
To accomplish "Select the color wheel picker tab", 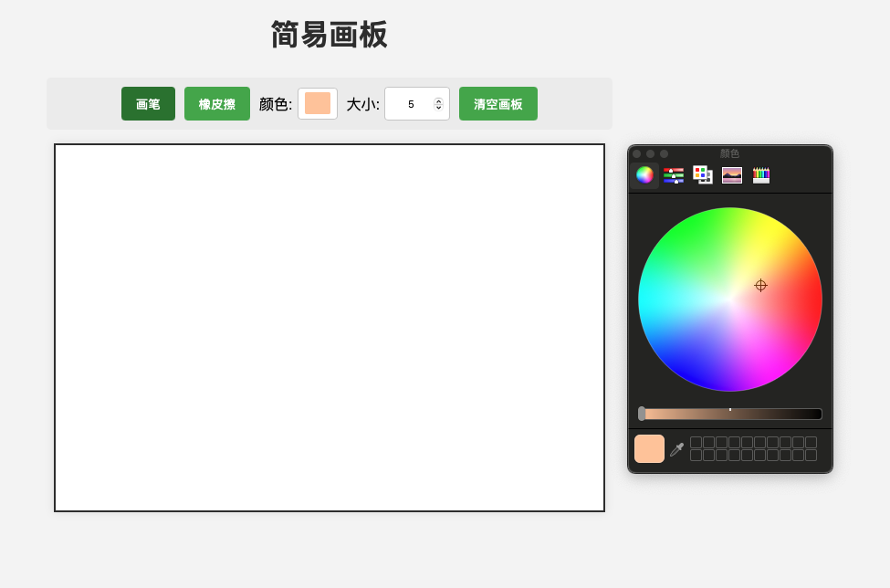I will pos(644,175).
